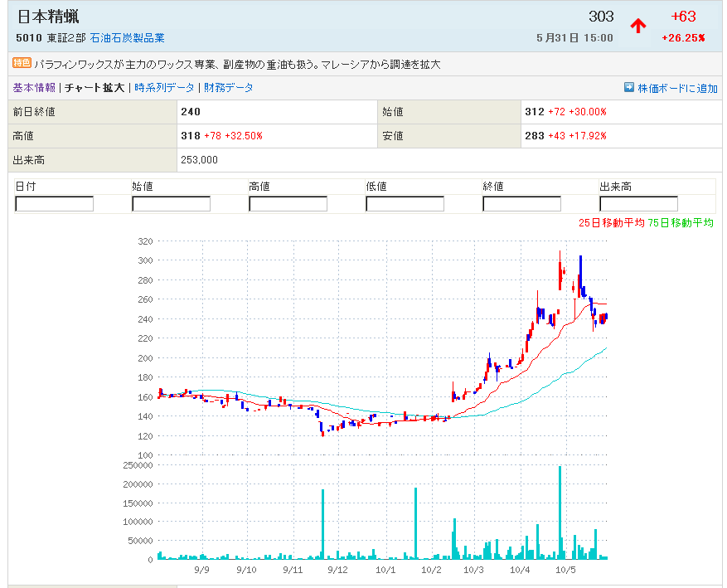727x588 pixels.
Task: Click the icon beside 株価ボードに追加
Action: [x=629, y=87]
